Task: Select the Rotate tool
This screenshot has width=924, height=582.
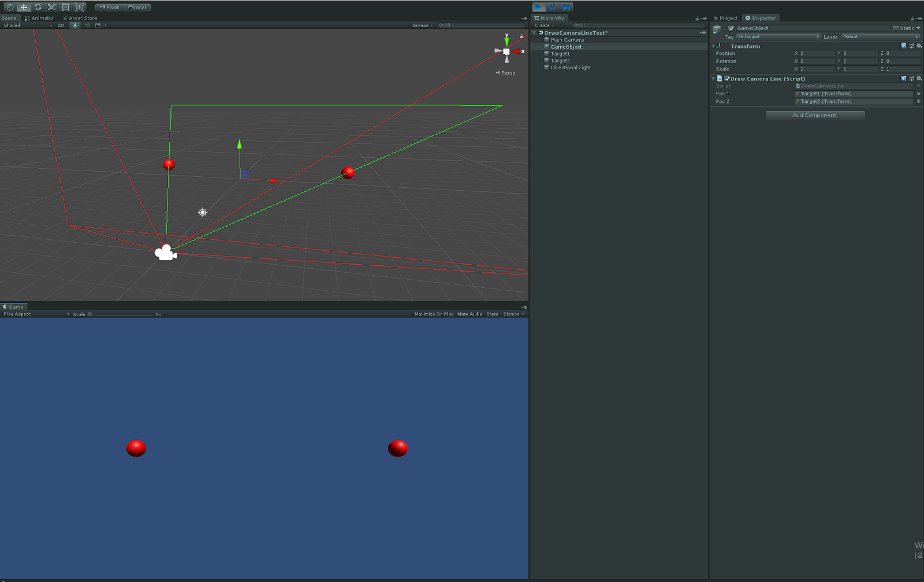Action: coord(38,7)
